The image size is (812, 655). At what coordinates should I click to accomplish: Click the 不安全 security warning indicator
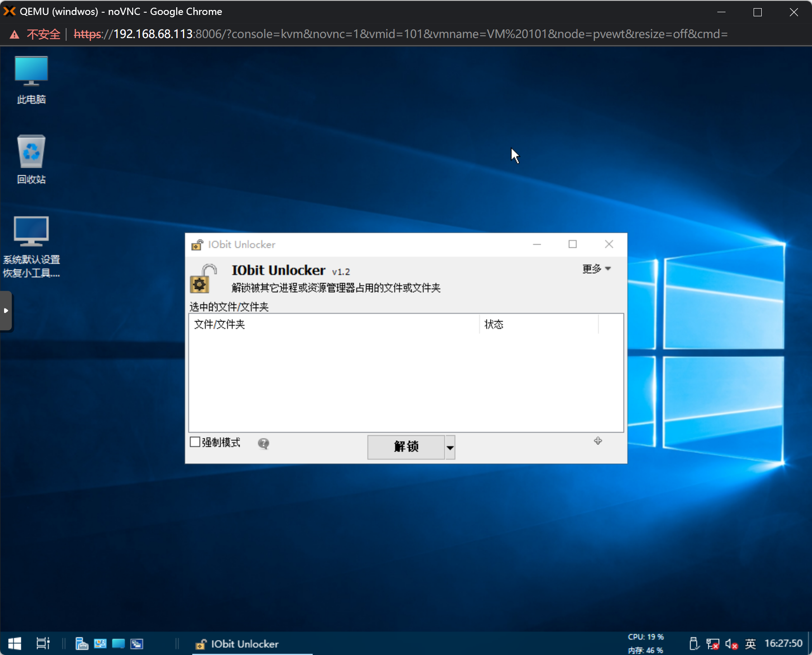click(x=35, y=34)
